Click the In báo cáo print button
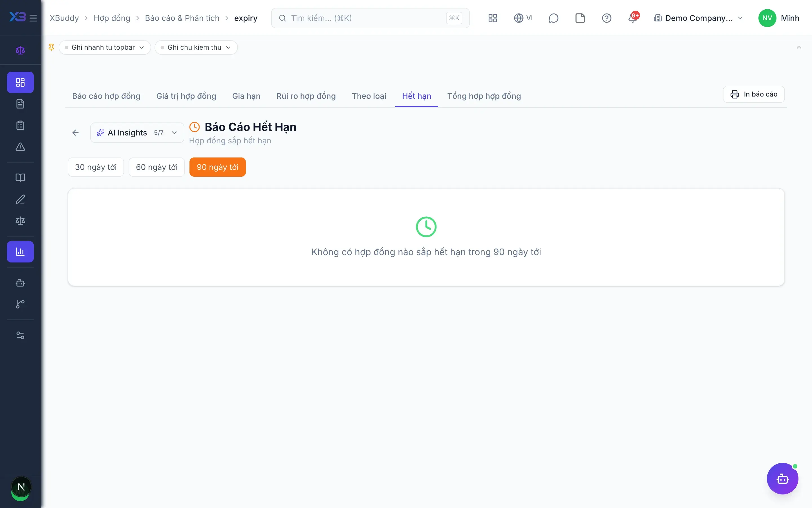The width and height of the screenshot is (812, 508). point(754,94)
